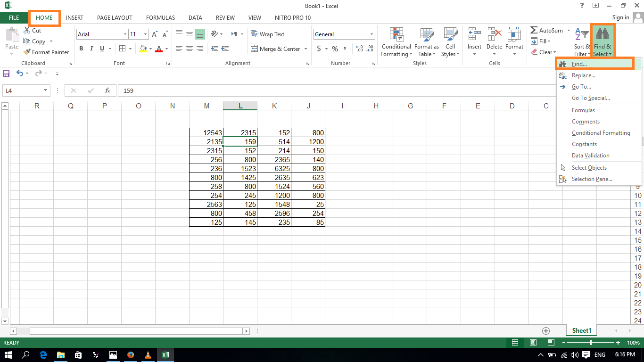The height and width of the screenshot is (362, 644).
Task: Launch Firefox from the taskbar
Action: click(130, 355)
